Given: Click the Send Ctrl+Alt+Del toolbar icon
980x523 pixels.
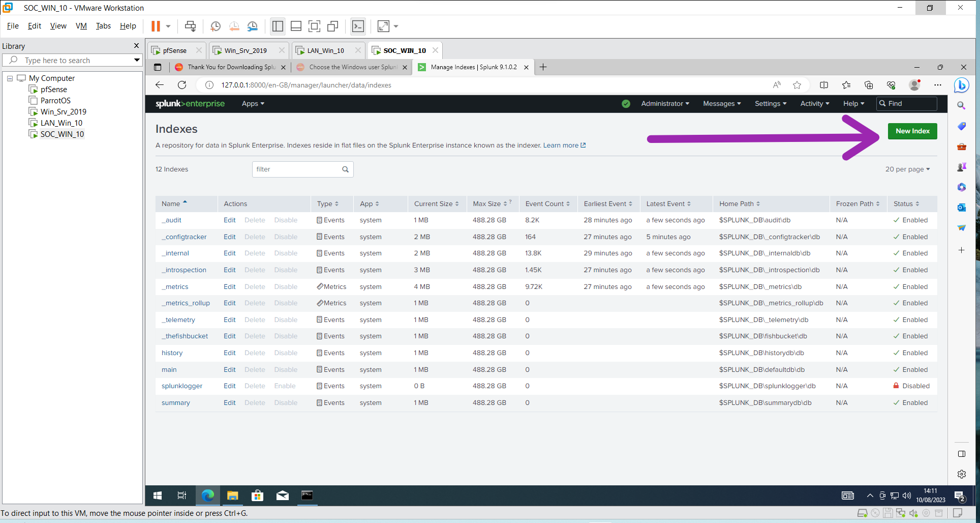Looking at the screenshot, I should tap(190, 26).
